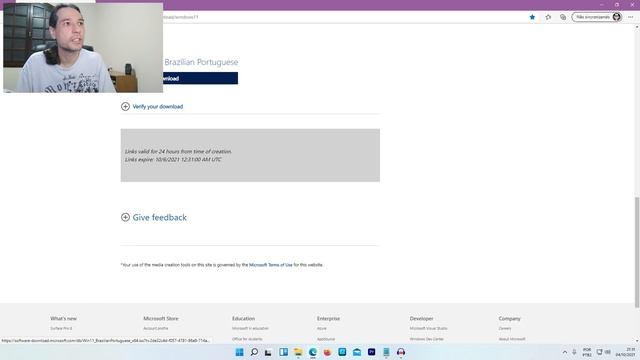Open Adobe Premiere Pro from taskbar
This screenshot has width=640, height=360.
tap(371, 352)
